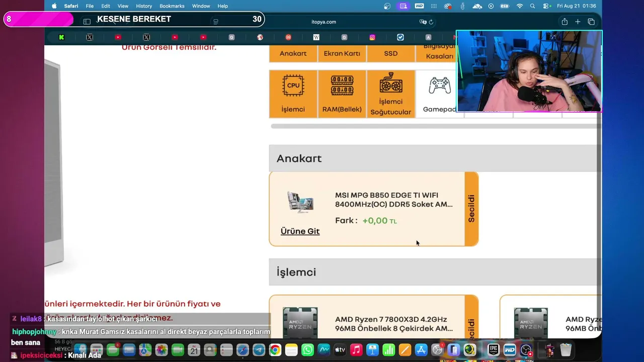Click the translate icon in the address bar
The image size is (644, 362).
(x=423, y=22)
